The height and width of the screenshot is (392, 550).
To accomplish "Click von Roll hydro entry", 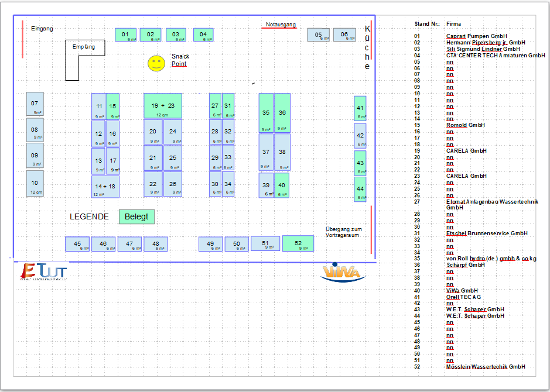I will [x=491, y=259].
